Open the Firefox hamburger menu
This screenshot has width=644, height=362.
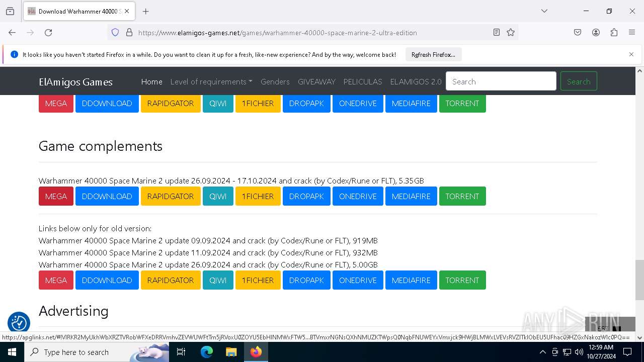coord(632,33)
